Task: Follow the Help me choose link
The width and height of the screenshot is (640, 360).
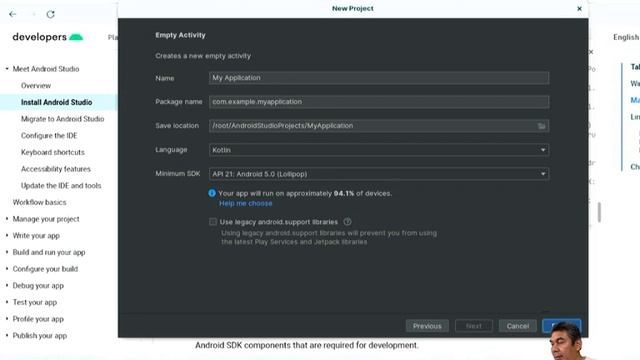Action: (246, 203)
